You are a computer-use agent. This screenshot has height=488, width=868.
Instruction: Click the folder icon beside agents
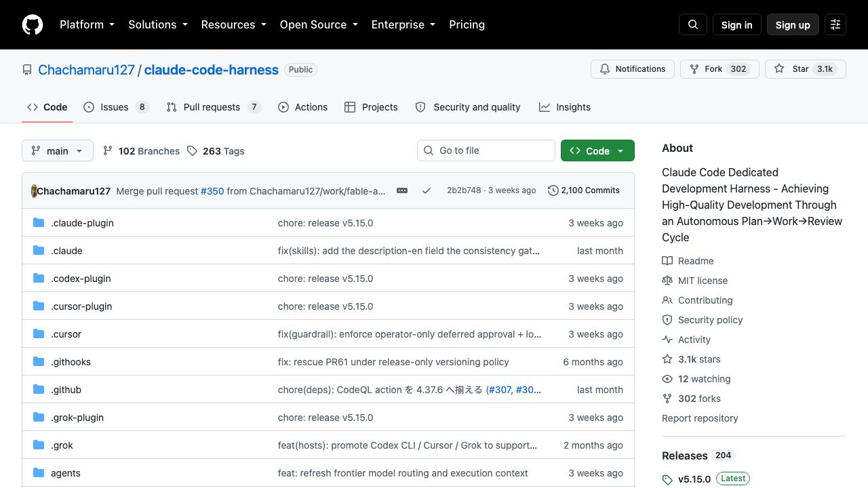39,473
